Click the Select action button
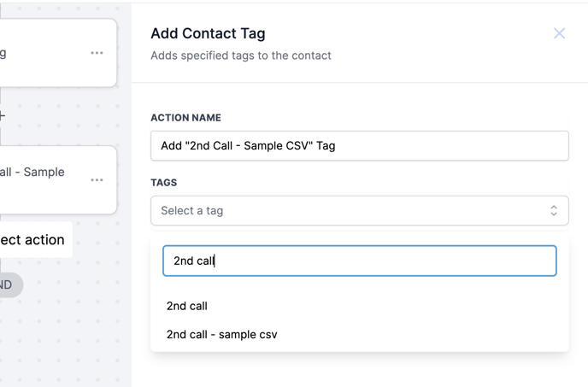 [x=34, y=240]
